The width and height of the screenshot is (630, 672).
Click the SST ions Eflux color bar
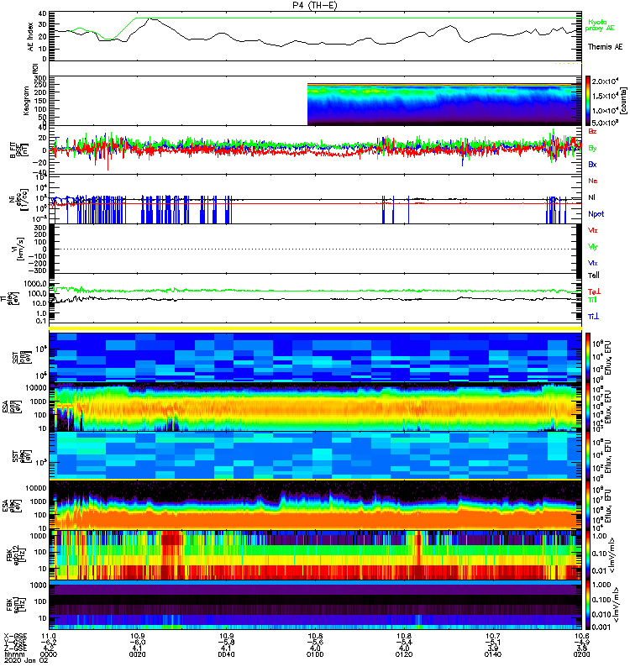point(588,357)
